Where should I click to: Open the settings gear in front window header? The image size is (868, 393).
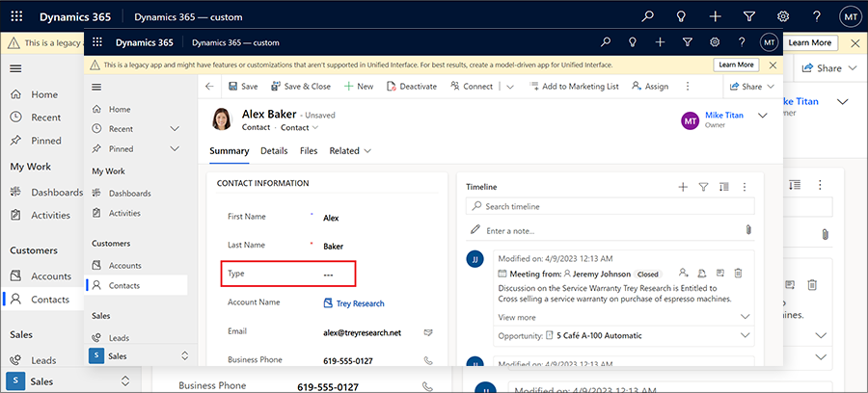coord(715,42)
